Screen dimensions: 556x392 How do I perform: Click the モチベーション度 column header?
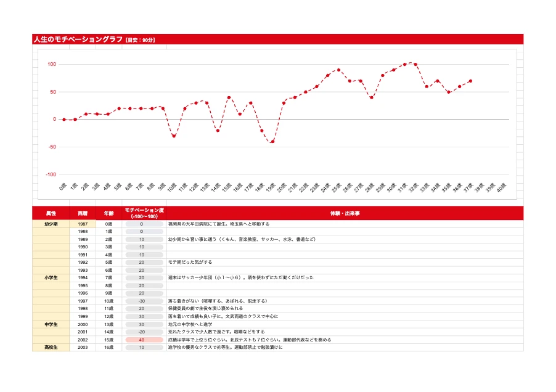click(144, 213)
